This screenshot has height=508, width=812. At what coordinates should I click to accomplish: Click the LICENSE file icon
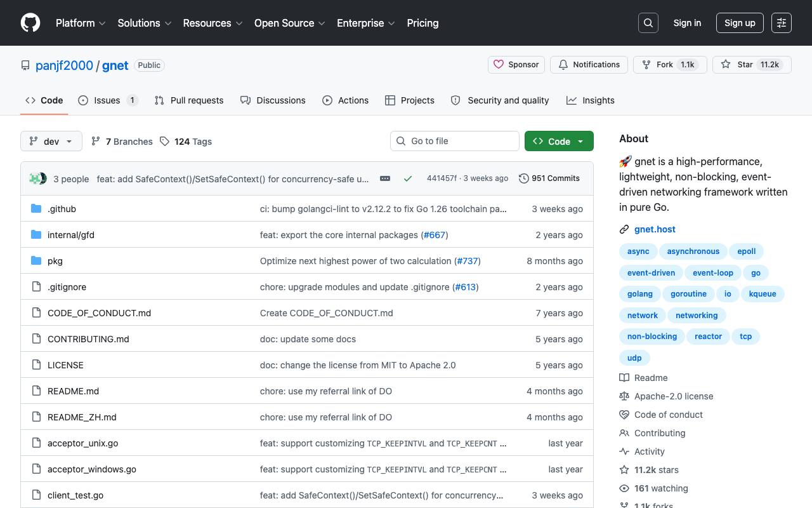click(x=36, y=365)
